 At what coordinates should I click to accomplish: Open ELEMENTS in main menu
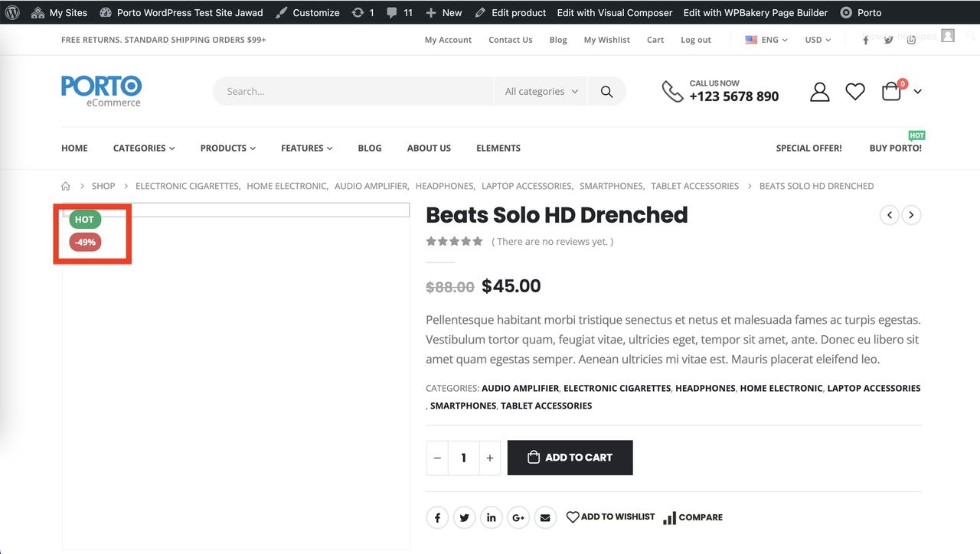pos(498,148)
